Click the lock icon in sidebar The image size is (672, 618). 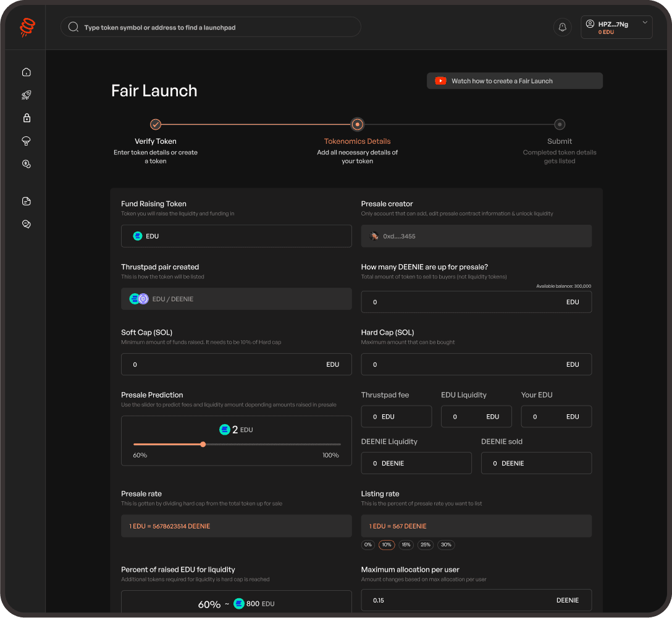tap(27, 118)
